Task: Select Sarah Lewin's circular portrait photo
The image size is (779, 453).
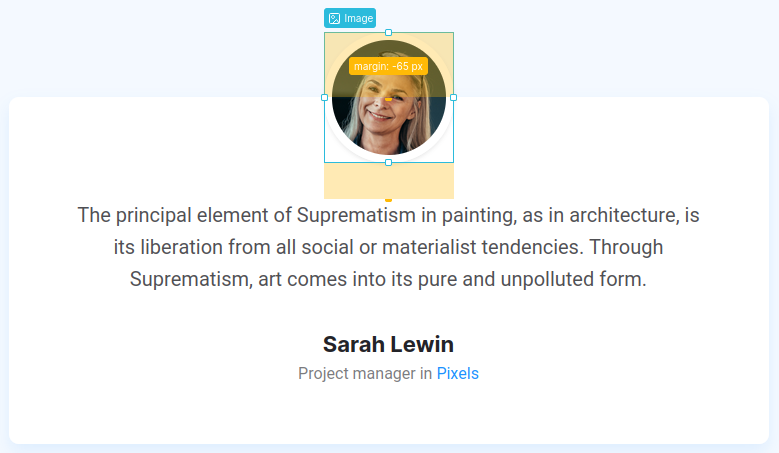Action: [389, 97]
